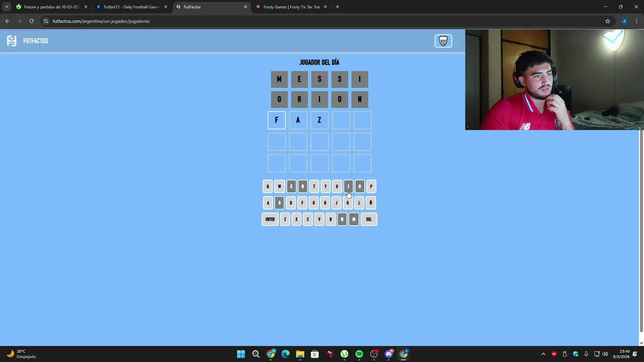Reload the FutFactos page

(x=31, y=21)
